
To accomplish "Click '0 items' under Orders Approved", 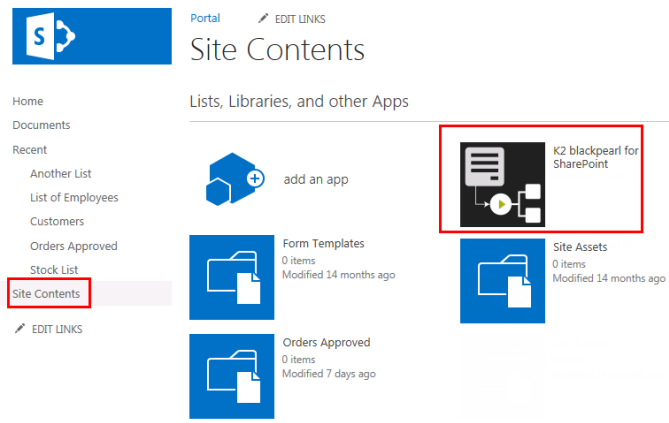I will point(299,359).
